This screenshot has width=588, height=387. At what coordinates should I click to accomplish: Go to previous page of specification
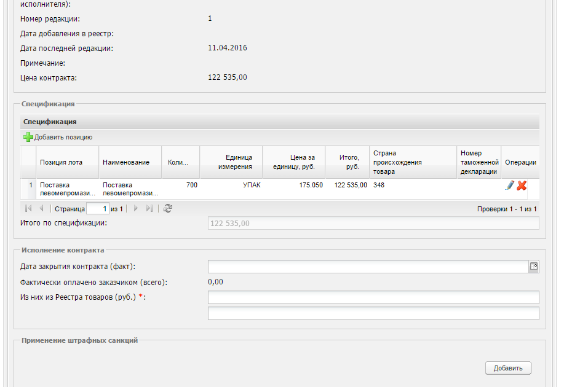pyautogui.click(x=41, y=209)
